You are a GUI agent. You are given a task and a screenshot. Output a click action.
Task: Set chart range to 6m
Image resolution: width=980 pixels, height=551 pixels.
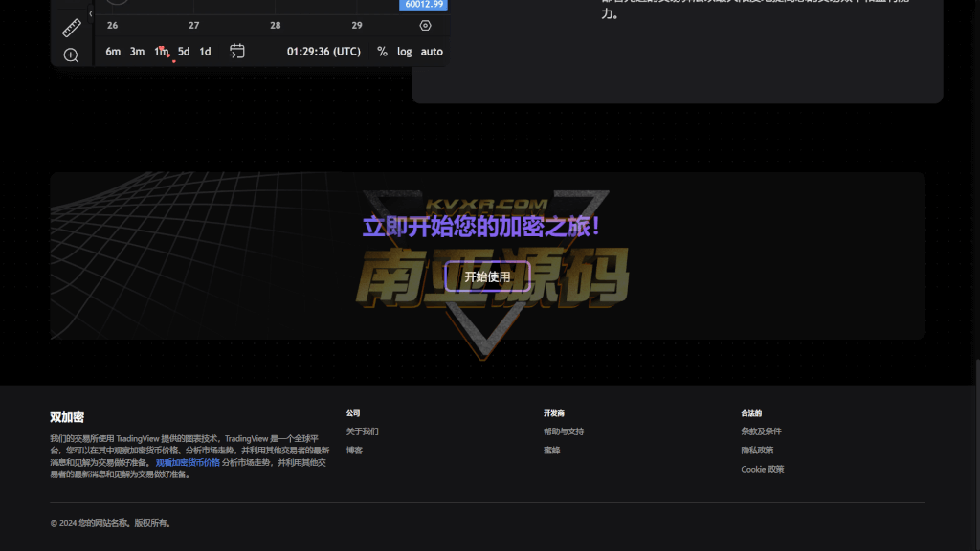click(x=113, y=52)
